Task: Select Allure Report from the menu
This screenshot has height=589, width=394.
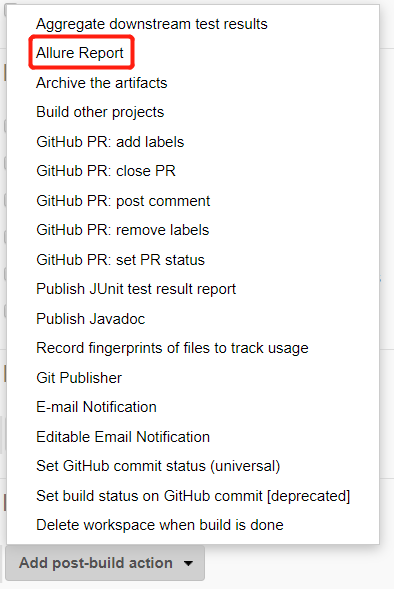Action: pyautogui.click(x=80, y=53)
